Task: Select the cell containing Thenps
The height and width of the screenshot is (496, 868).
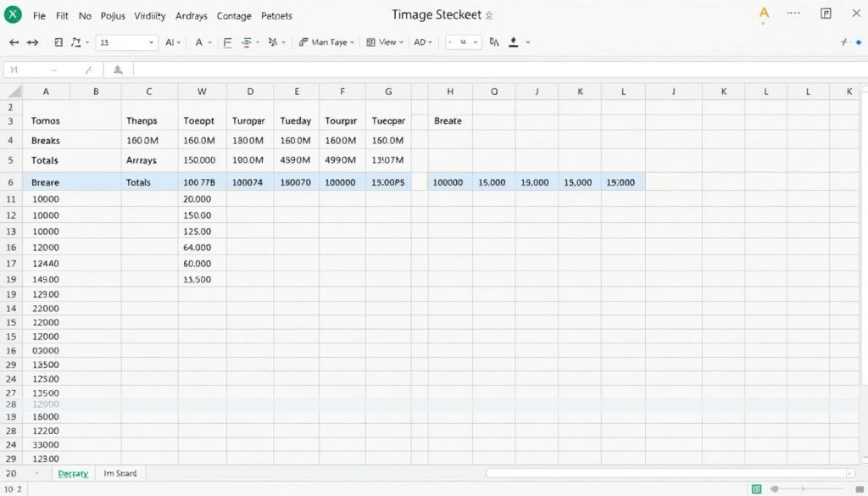Action: click(149, 120)
